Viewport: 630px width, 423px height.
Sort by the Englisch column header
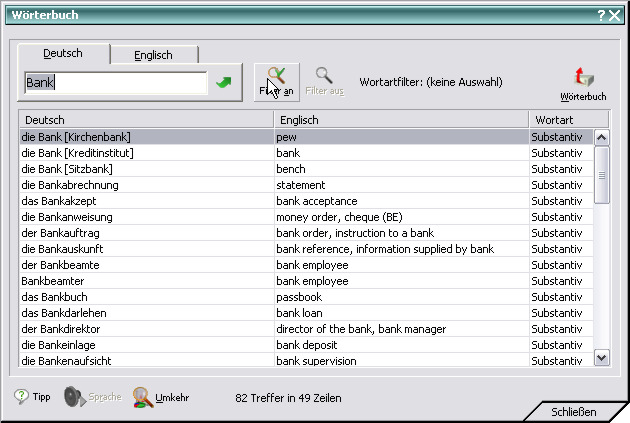(x=401, y=120)
